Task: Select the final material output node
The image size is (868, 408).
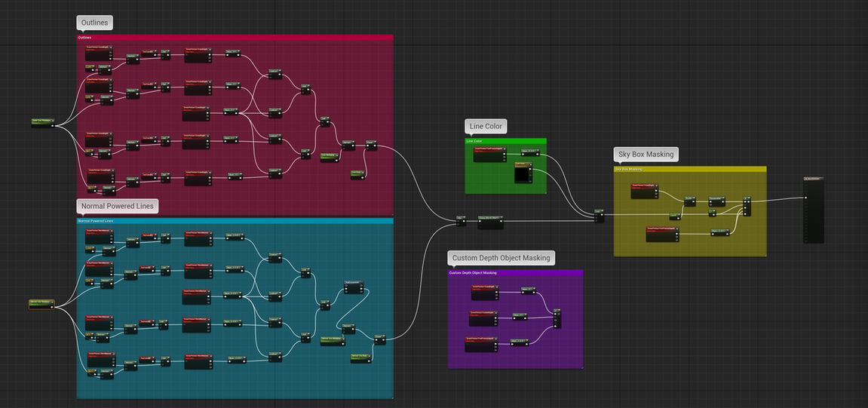Action: coord(814,210)
